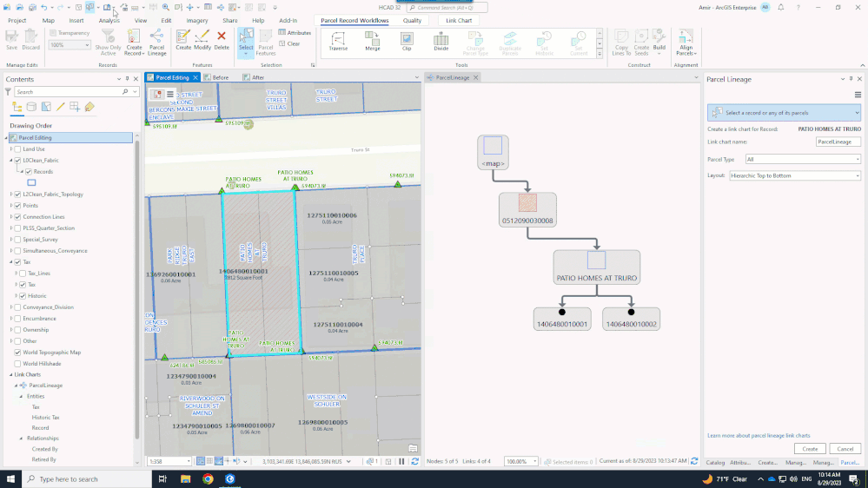868x488 pixels.
Task: Open File Explorer from taskbar
Action: point(185,479)
